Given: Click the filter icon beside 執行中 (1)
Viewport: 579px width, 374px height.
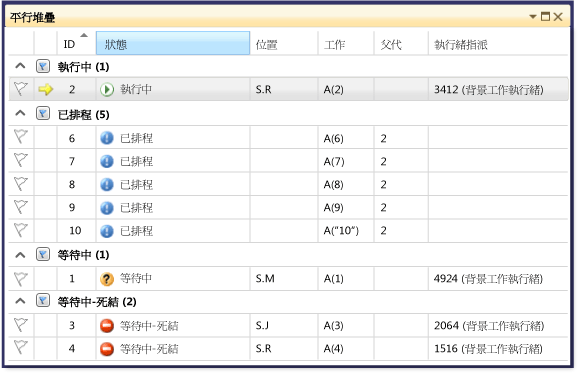Looking at the screenshot, I should [x=43, y=66].
